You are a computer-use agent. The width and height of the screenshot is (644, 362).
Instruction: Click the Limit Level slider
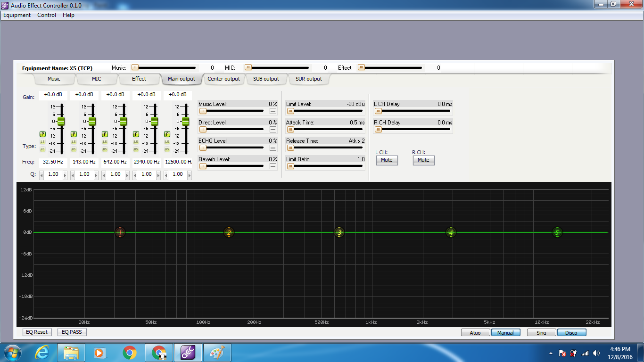[x=325, y=111]
